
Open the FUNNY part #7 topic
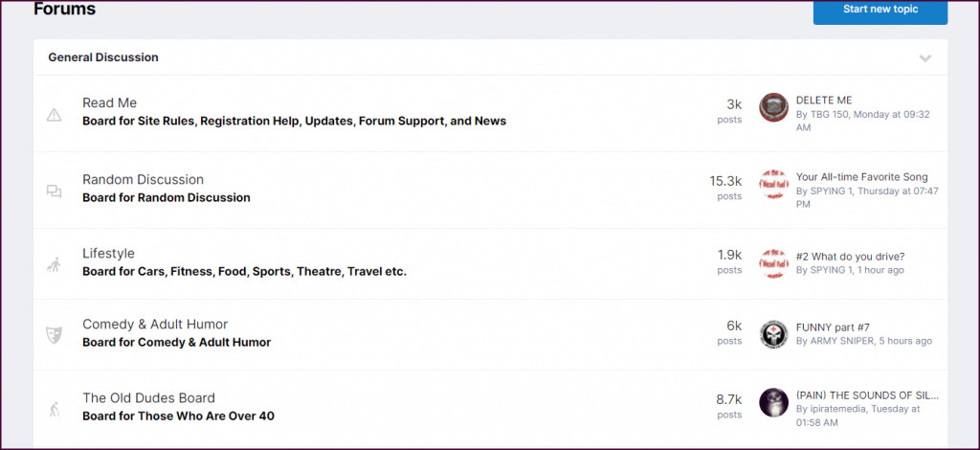click(x=833, y=326)
